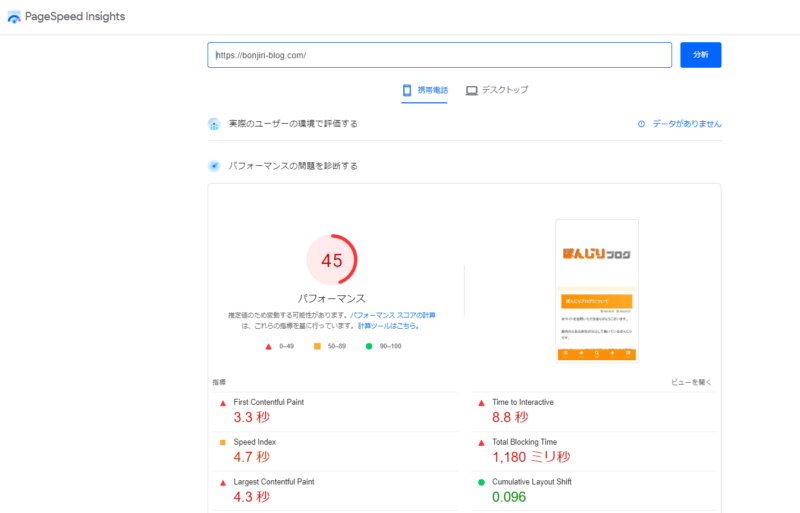
Task: Click red triangle beside Largest Contentful Paint
Action: pos(222,483)
